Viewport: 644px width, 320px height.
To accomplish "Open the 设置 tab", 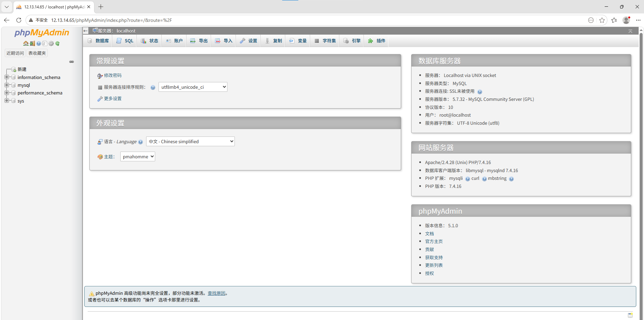I will coord(249,41).
